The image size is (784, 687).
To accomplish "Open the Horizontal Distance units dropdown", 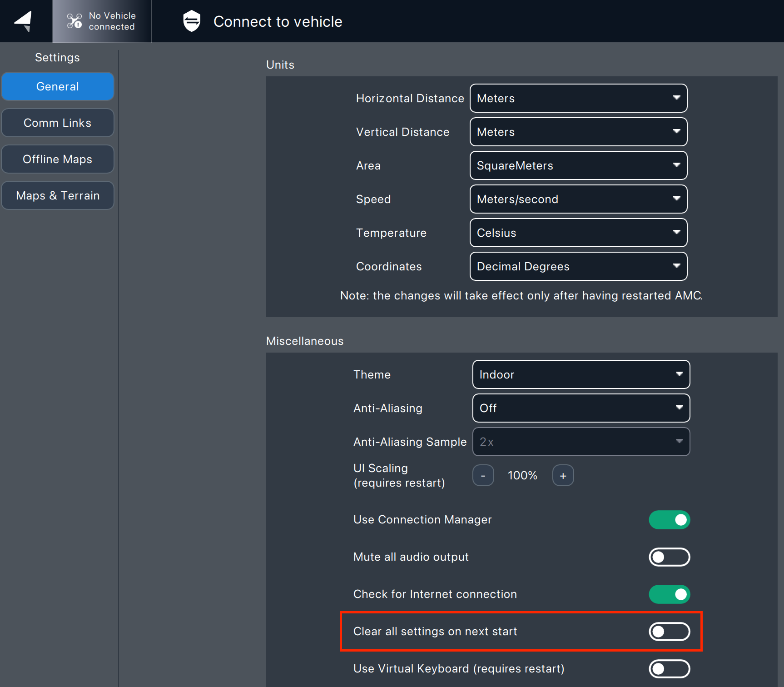I will point(578,98).
